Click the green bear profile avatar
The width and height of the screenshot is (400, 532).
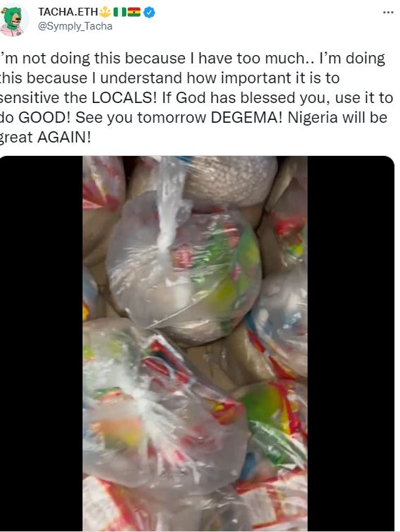(12, 20)
